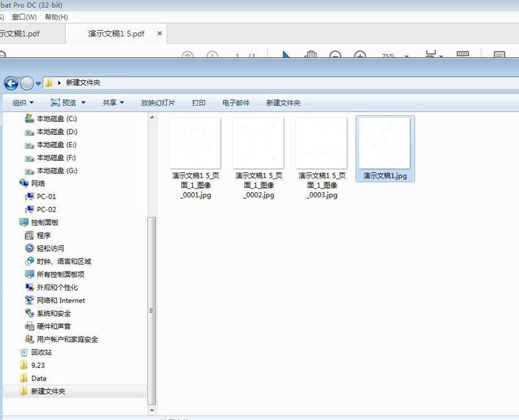Select 本地磁盘 (D:) in sidebar
The height and width of the screenshot is (420, 519).
click(56, 132)
